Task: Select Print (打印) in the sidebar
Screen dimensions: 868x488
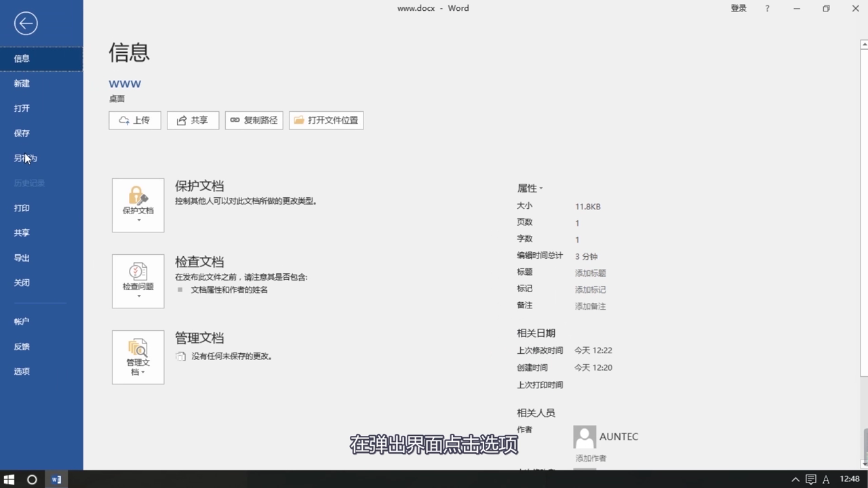Action: [x=41, y=208]
